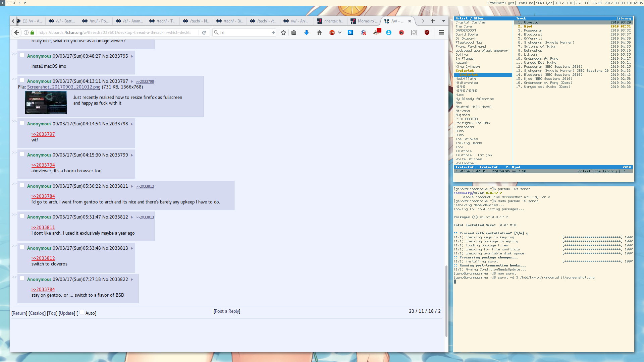The image size is (644, 362).
Task: Open post menu arrow for No.2033795
Action: pyautogui.click(x=132, y=56)
